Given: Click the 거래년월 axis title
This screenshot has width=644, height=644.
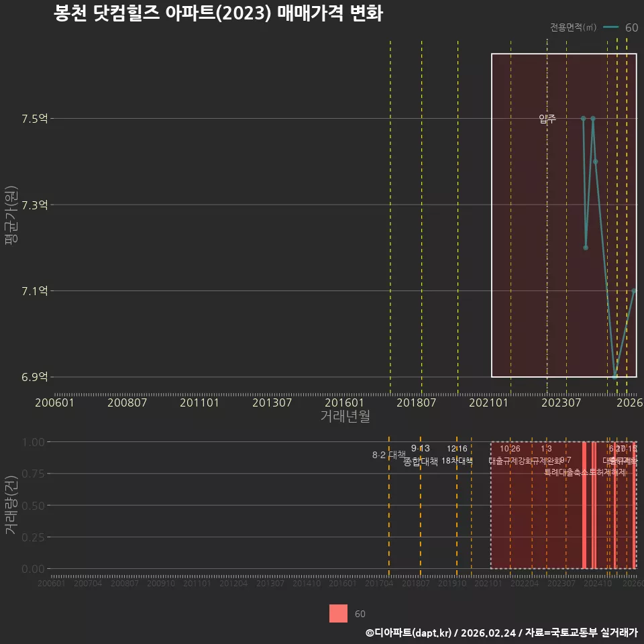Looking at the screenshot, I should click(x=345, y=416).
